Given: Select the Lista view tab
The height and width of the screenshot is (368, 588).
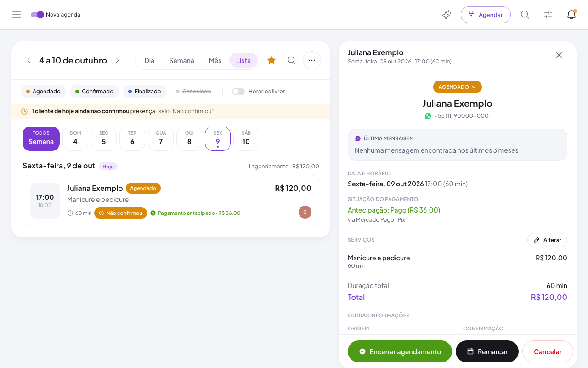Looking at the screenshot, I should (x=243, y=60).
